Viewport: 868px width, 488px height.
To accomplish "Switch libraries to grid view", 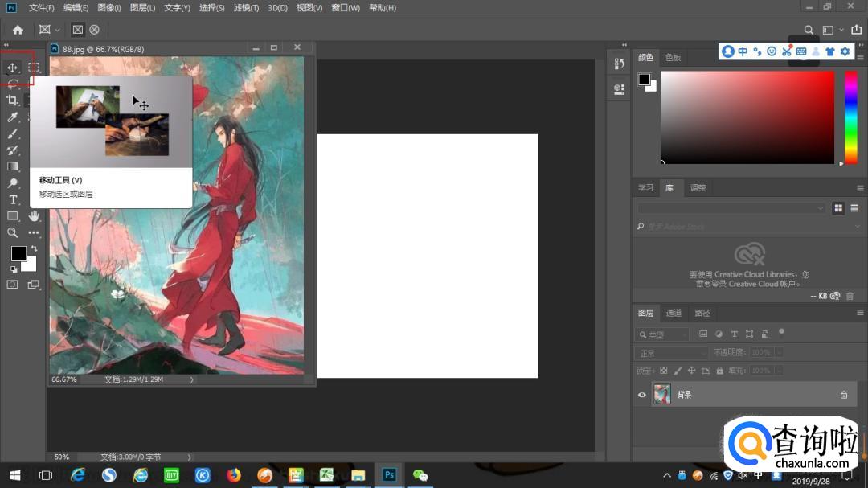I will tap(838, 208).
